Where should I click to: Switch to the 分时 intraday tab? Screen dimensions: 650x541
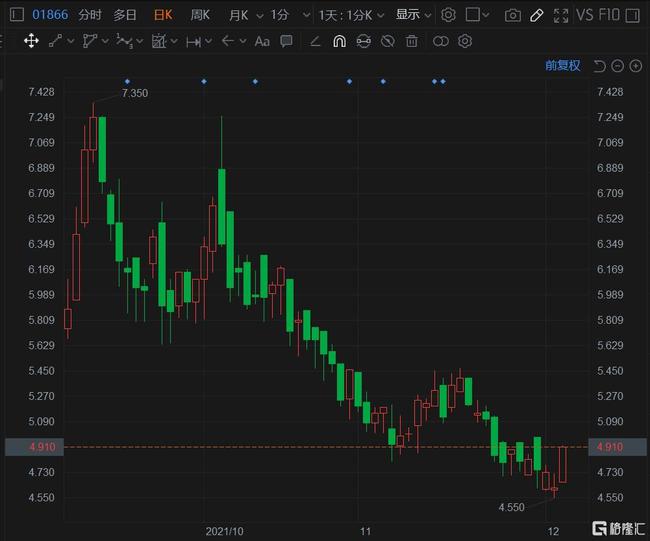pyautogui.click(x=90, y=15)
